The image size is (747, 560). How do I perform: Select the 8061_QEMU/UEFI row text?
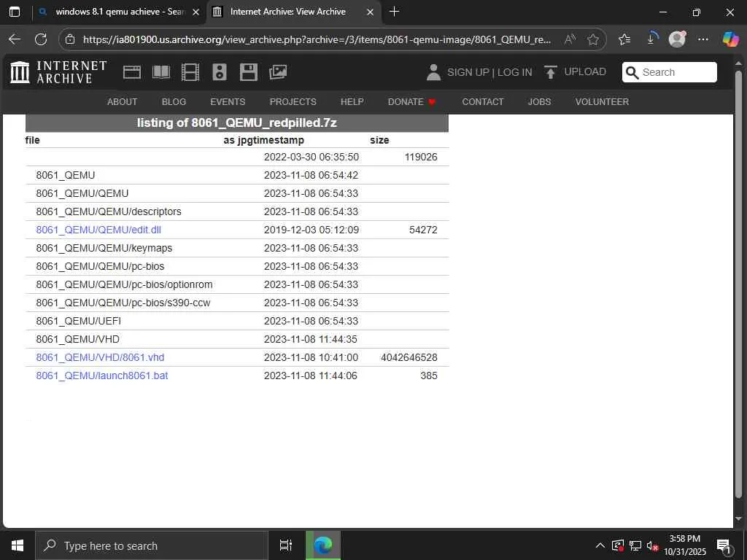tap(79, 321)
